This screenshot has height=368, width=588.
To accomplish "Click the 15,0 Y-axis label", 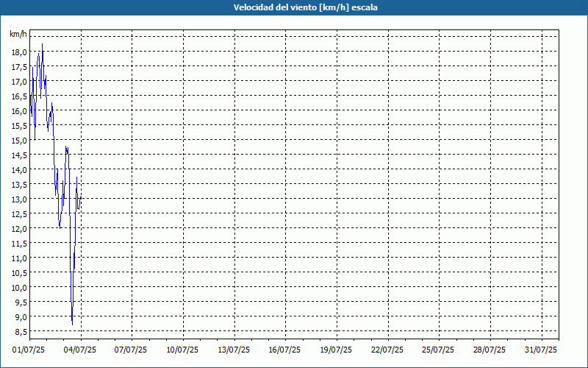I will (x=19, y=141).
